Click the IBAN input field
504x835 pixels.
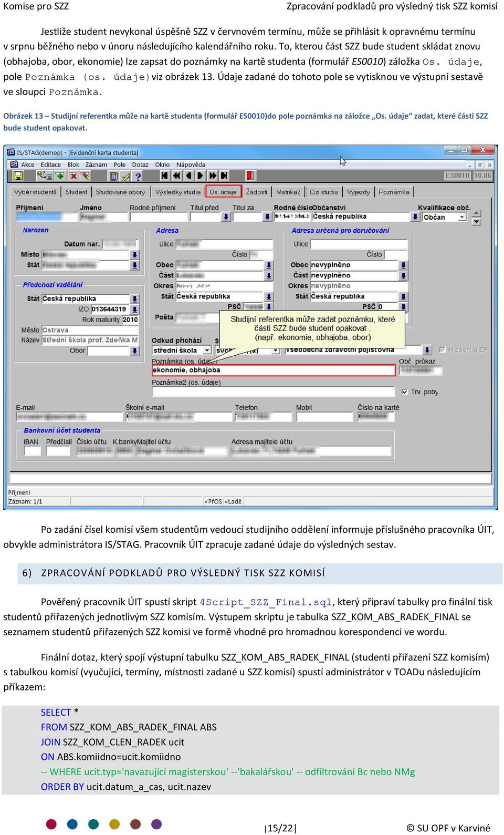click(x=32, y=451)
